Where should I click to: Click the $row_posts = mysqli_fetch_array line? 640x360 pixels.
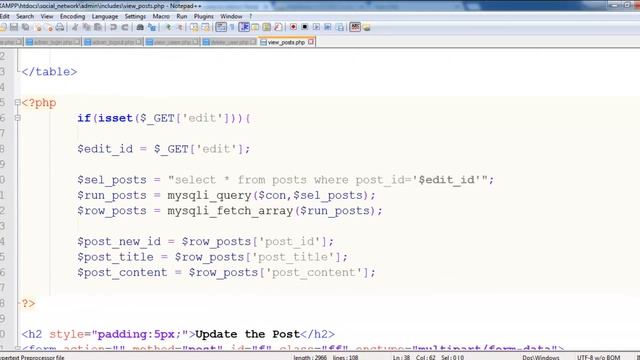click(230, 211)
